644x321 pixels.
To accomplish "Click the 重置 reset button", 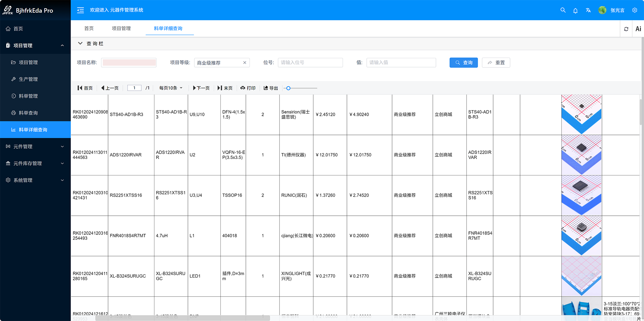I will [x=496, y=63].
